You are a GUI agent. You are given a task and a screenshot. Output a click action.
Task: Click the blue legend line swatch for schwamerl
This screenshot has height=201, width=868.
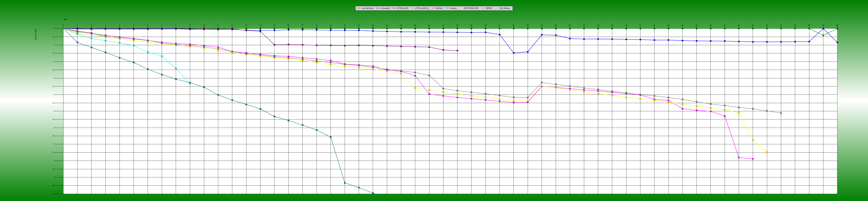(x=378, y=8)
